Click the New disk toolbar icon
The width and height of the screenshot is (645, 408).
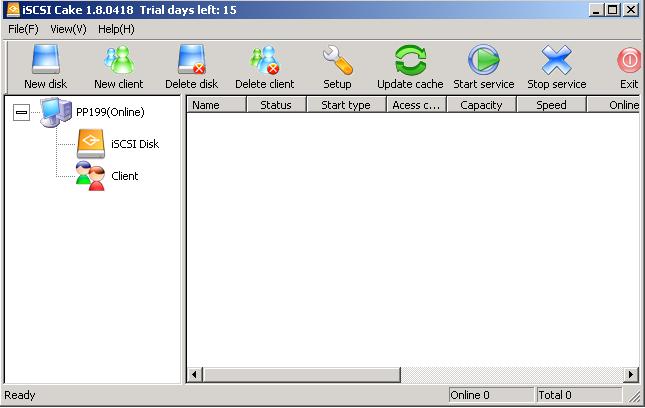point(46,60)
